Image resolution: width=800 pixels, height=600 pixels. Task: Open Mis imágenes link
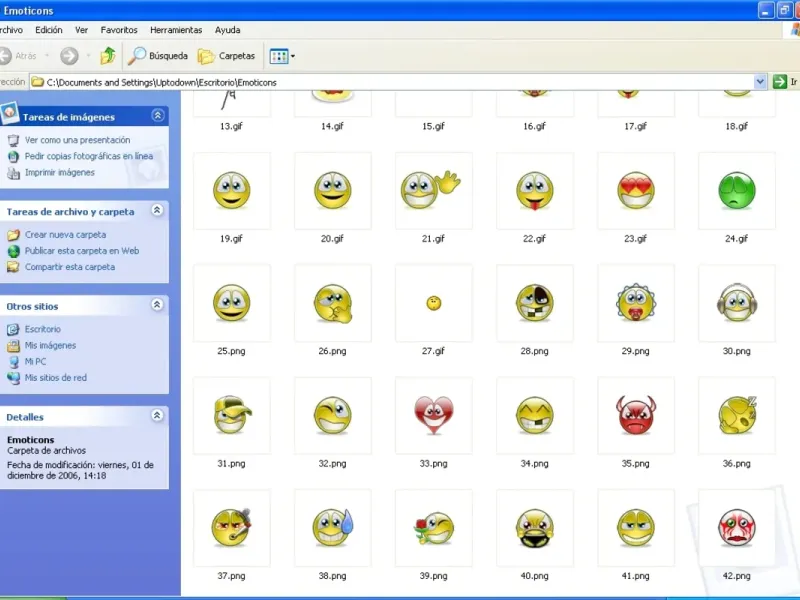[x=50, y=345]
